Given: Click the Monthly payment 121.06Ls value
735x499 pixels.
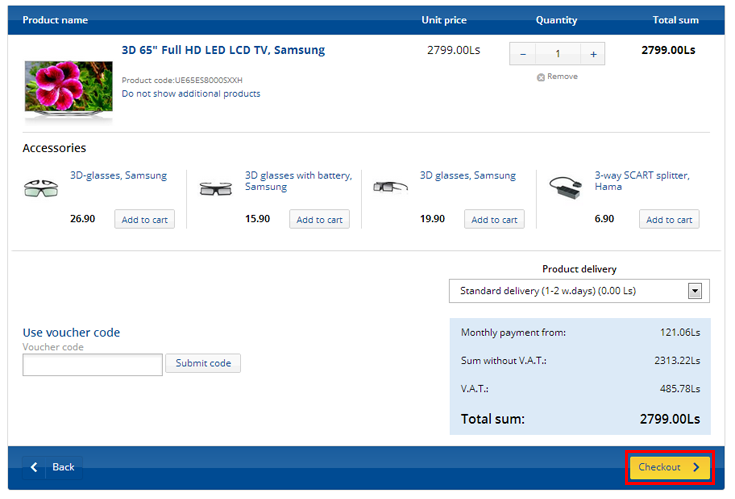Looking at the screenshot, I should 680,333.
